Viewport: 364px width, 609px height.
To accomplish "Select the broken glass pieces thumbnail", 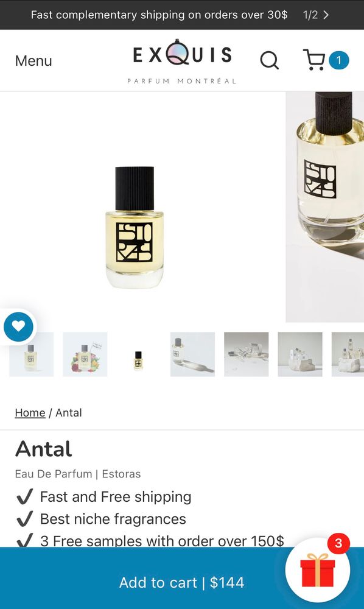I will click(246, 354).
